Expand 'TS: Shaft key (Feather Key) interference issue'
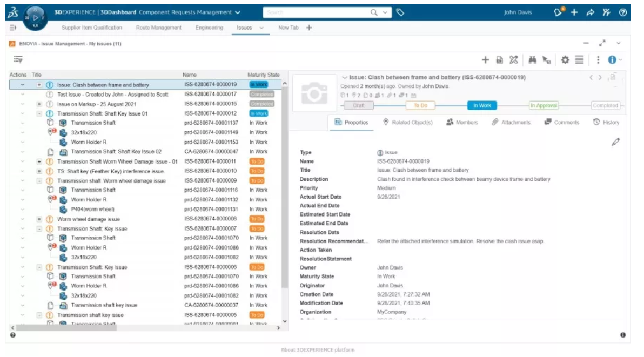 [x=39, y=171]
